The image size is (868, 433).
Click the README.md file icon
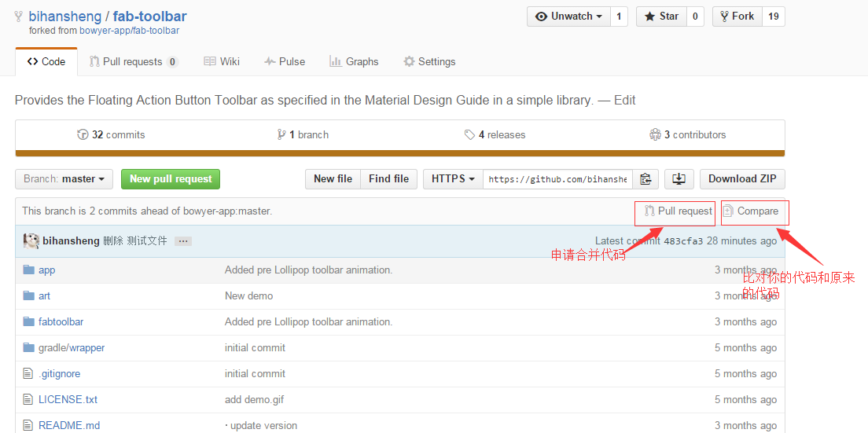click(x=28, y=425)
